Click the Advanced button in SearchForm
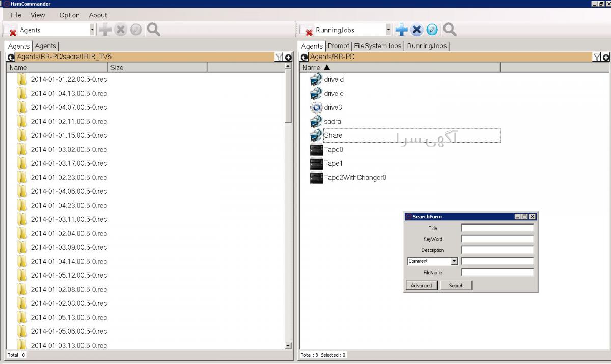Viewport: 611px width, 364px height. (422, 286)
